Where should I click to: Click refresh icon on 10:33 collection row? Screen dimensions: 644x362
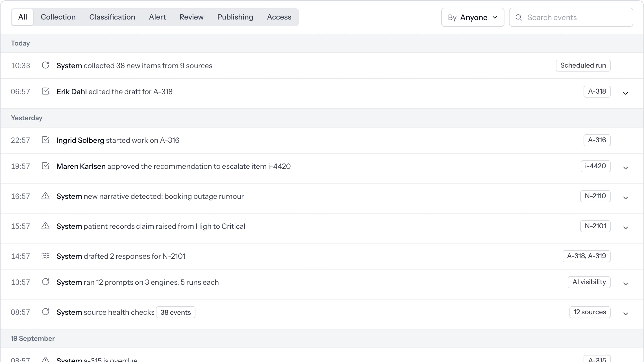click(x=45, y=65)
